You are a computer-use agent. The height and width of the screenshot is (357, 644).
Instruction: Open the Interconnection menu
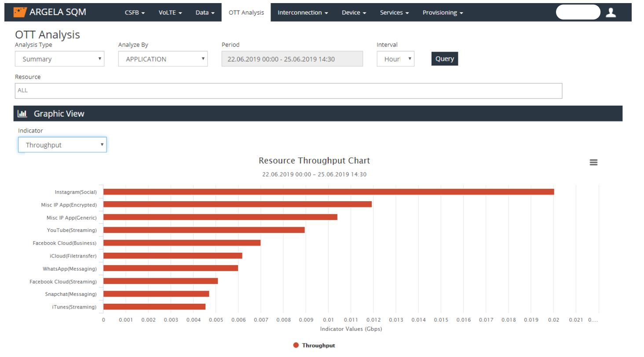coord(303,13)
